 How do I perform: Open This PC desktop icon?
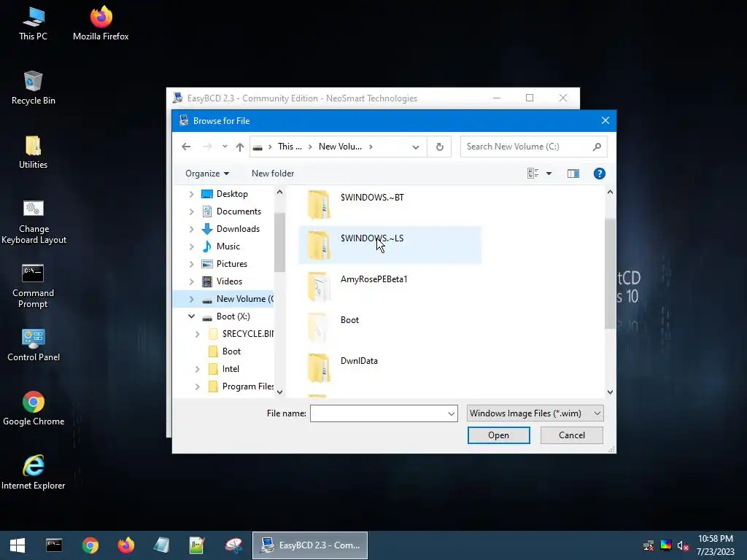pyautogui.click(x=33, y=24)
